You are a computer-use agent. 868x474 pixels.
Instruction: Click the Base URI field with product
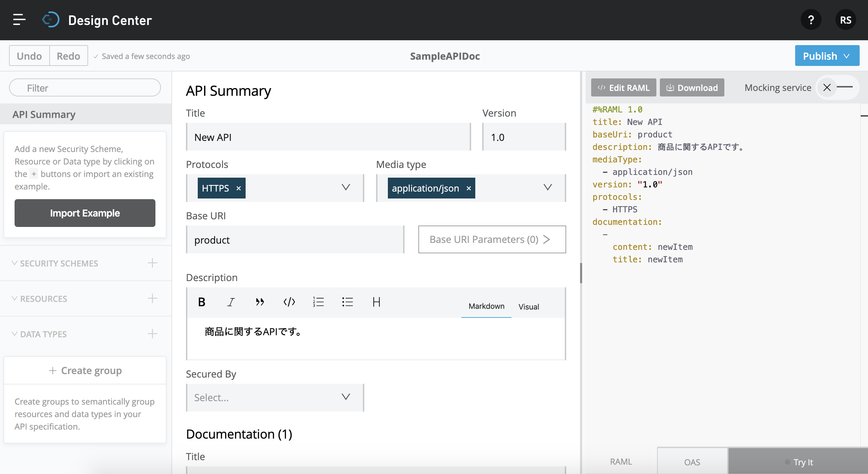(295, 240)
